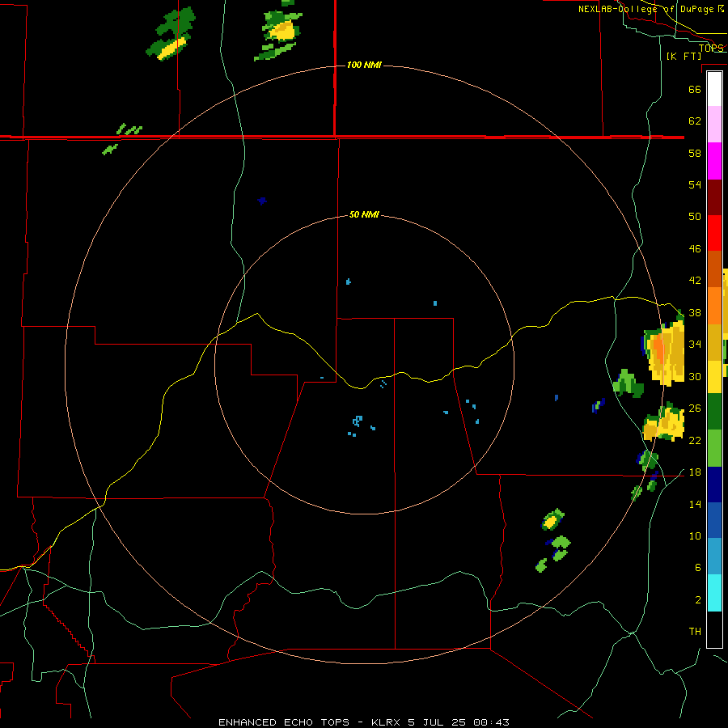Click the legend value '50'

(x=695, y=217)
